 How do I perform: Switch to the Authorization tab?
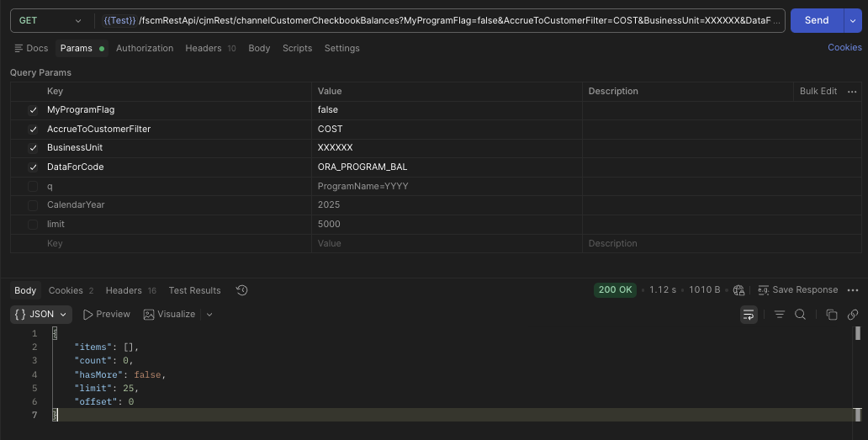pos(145,48)
